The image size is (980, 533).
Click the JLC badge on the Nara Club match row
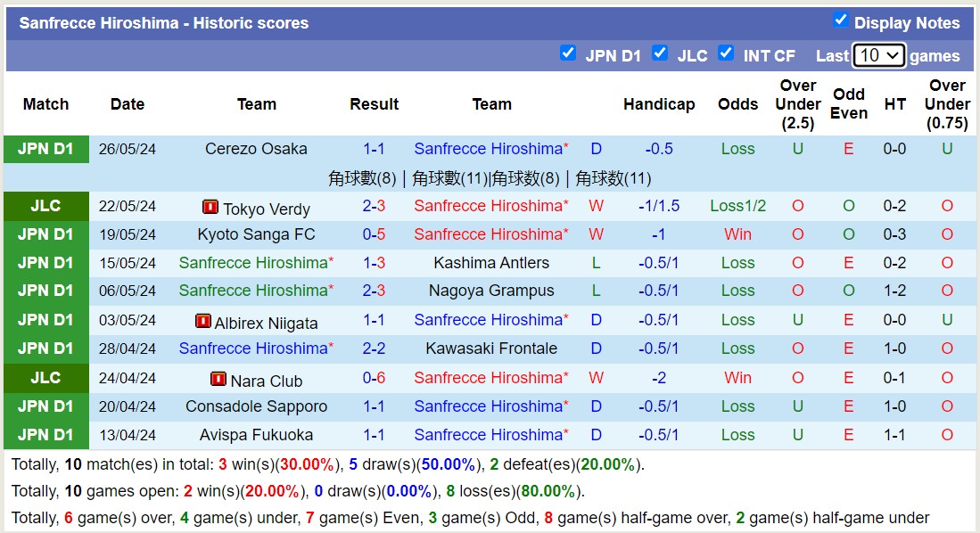(45, 378)
